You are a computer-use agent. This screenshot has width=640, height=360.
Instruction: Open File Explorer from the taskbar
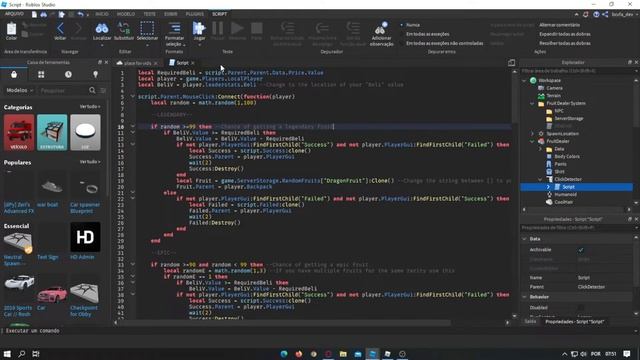(343, 354)
